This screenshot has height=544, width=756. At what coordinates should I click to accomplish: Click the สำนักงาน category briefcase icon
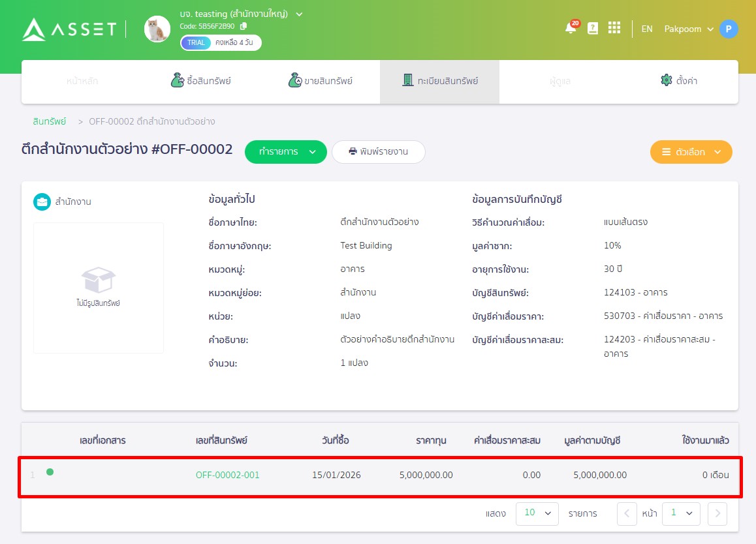[x=42, y=202]
